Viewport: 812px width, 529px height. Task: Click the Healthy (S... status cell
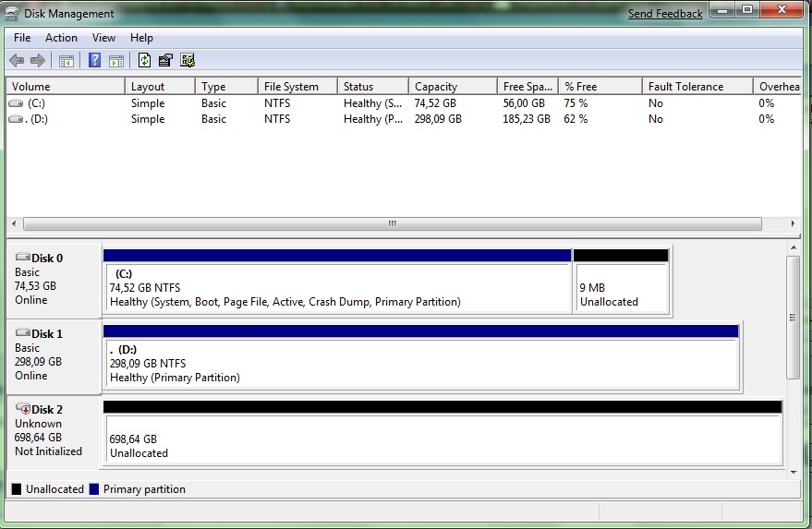(x=372, y=103)
